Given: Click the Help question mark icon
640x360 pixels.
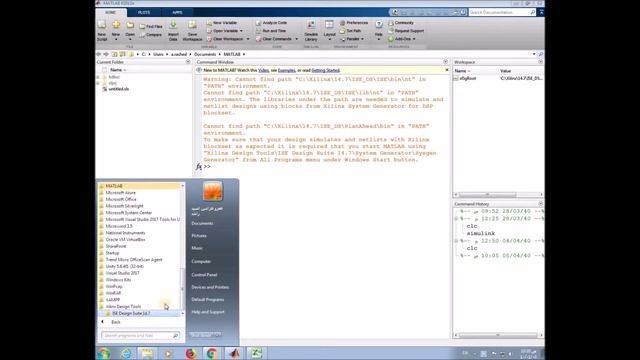Looking at the screenshot, I should pyautogui.click(x=379, y=24).
